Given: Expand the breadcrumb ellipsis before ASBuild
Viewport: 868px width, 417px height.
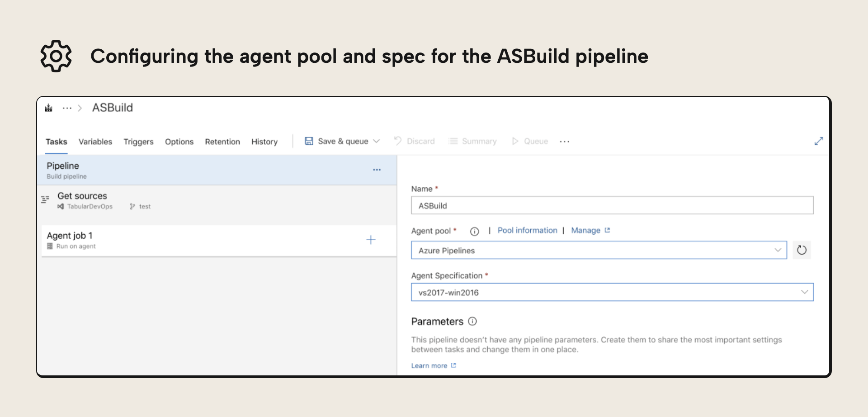Looking at the screenshot, I should [67, 108].
